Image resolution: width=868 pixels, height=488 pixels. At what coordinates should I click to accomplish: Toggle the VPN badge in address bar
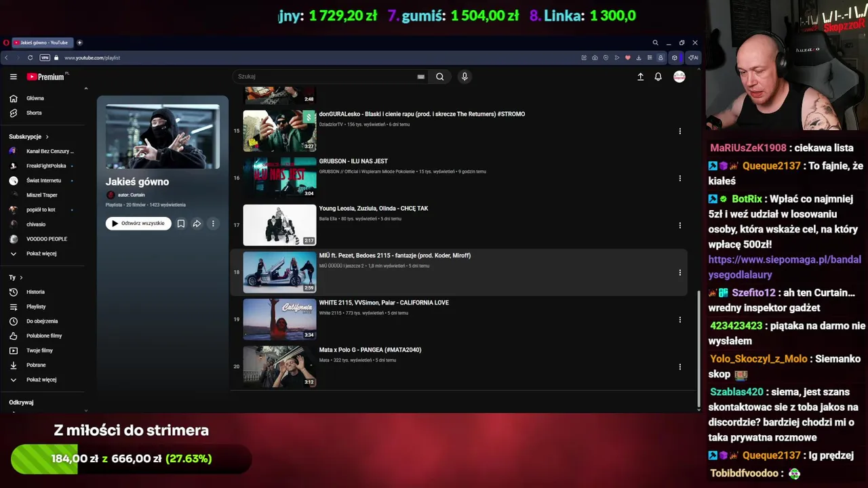[x=45, y=58]
